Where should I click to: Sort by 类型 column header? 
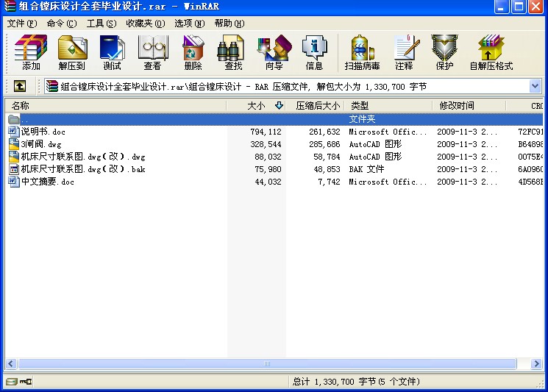point(388,105)
